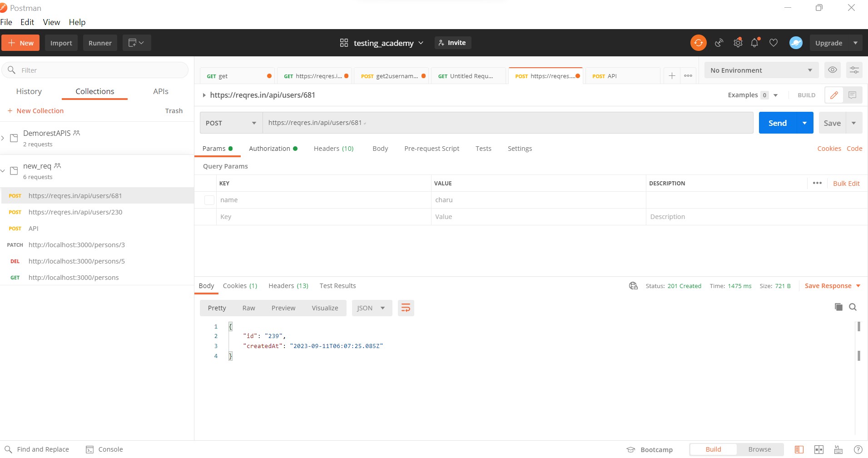Viewport: 868px width, 458px height.
Task: Open the JSON format dropdown
Action: pyautogui.click(x=372, y=308)
